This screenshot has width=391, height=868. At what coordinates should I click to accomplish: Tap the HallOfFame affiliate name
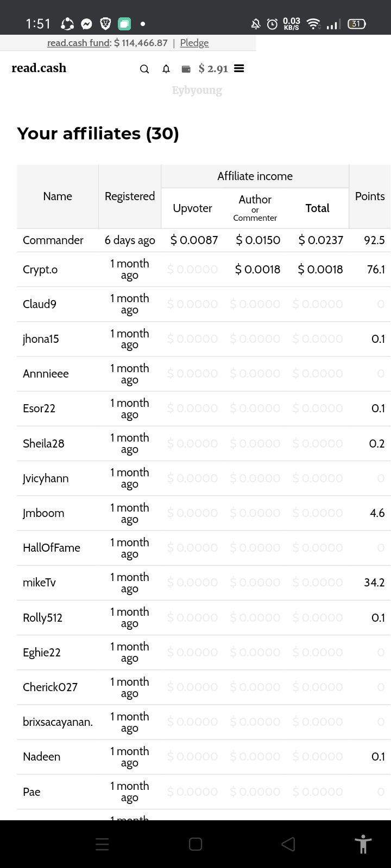pos(52,548)
